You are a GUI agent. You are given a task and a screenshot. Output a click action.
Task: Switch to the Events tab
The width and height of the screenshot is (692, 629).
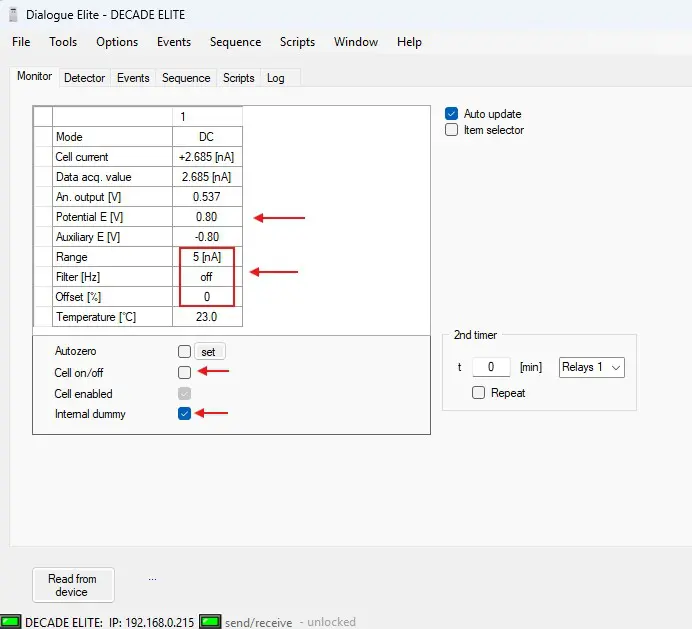click(x=133, y=78)
